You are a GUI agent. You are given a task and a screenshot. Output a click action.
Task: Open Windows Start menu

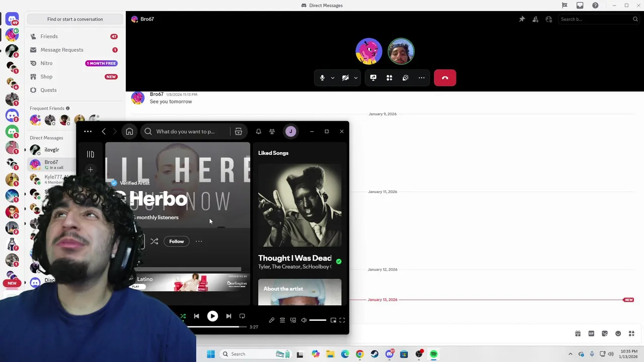click(211, 354)
